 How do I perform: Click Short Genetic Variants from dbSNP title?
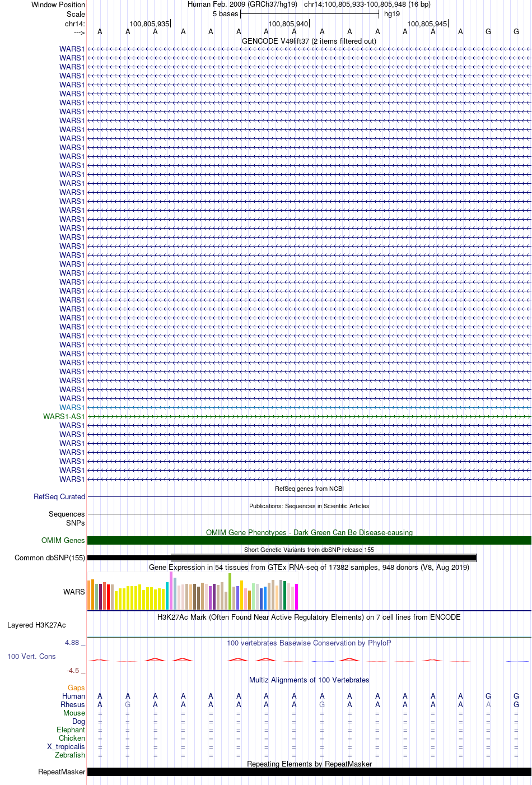point(309,550)
